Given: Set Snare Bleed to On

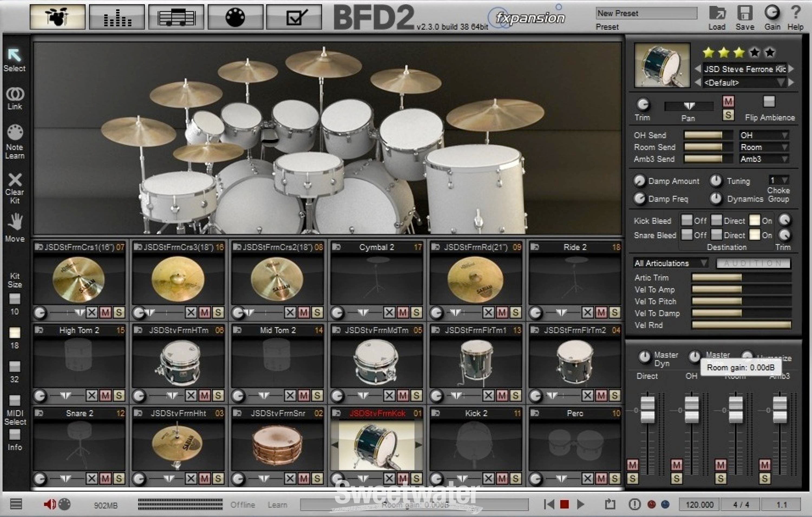Looking at the screenshot, I should pos(755,234).
